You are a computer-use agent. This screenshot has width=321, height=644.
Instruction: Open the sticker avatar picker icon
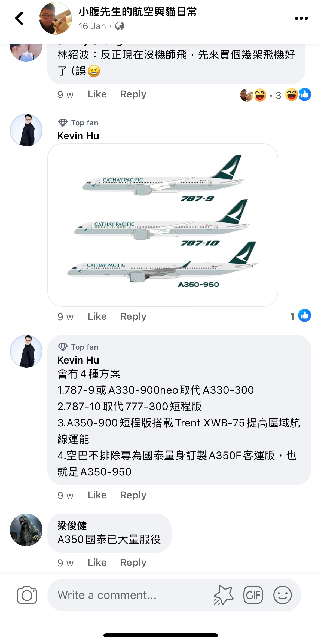click(224, 595)
